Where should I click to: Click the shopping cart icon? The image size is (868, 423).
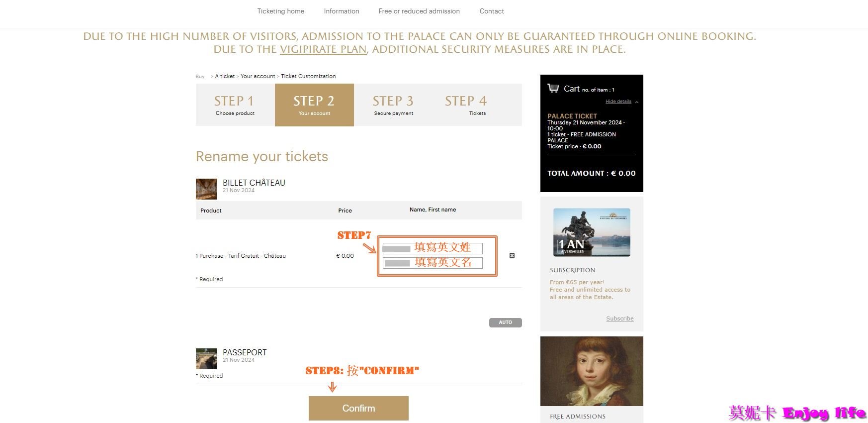tap(553, 88)
